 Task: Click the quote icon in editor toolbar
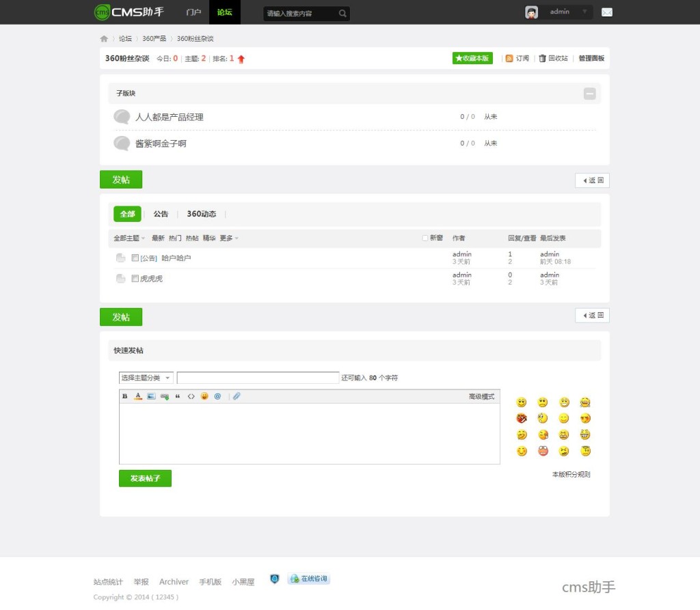pos(178,396)
